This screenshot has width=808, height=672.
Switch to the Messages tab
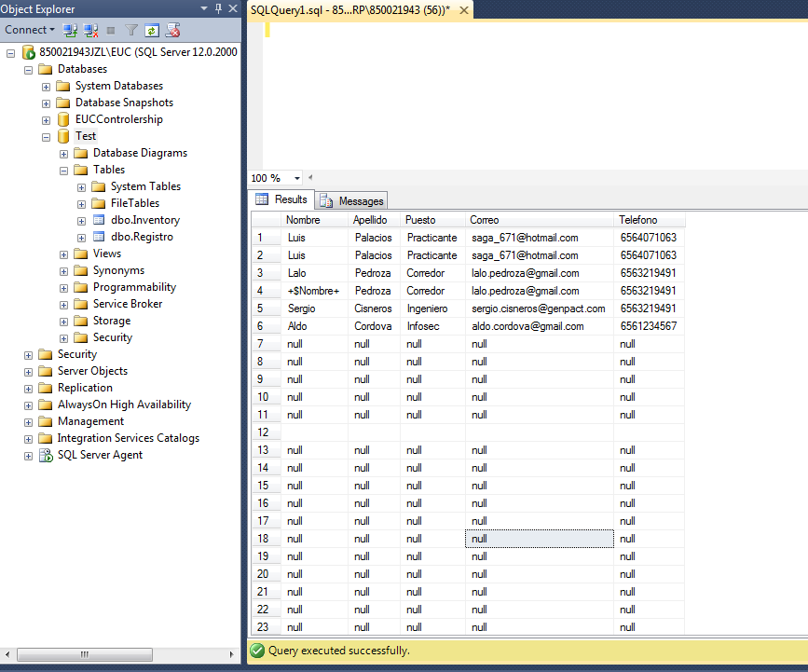click(352, 201)
